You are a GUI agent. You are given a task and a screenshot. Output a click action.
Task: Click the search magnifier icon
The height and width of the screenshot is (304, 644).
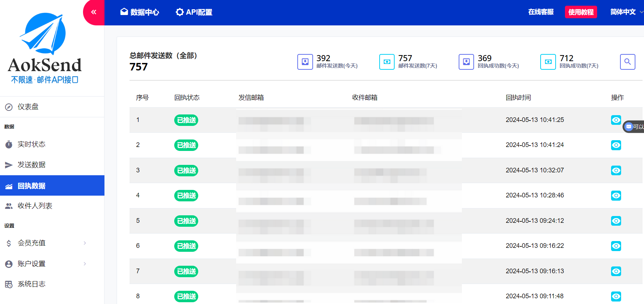point(627,62)
